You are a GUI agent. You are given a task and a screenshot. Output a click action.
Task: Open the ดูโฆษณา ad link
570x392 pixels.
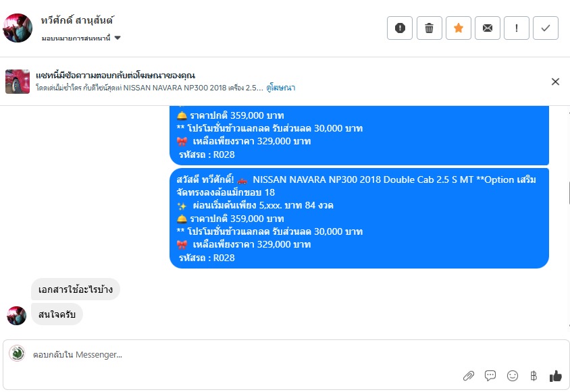(280, 88)
